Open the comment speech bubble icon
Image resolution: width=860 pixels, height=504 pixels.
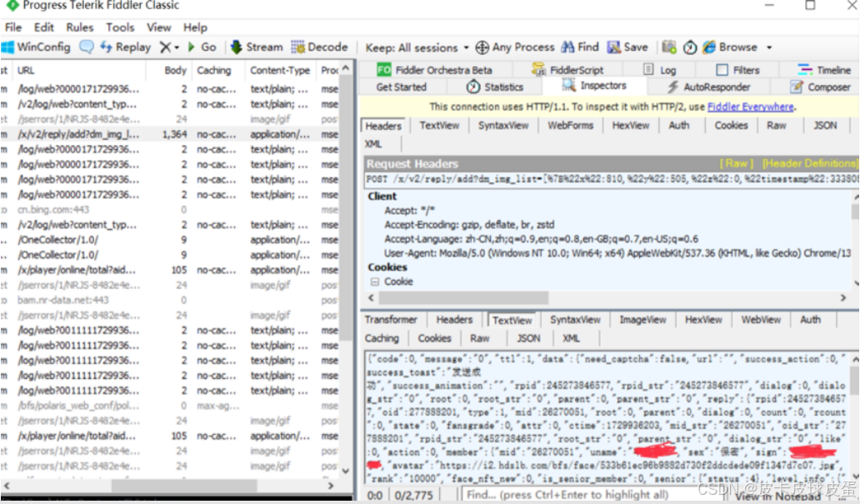pos(86,47)
